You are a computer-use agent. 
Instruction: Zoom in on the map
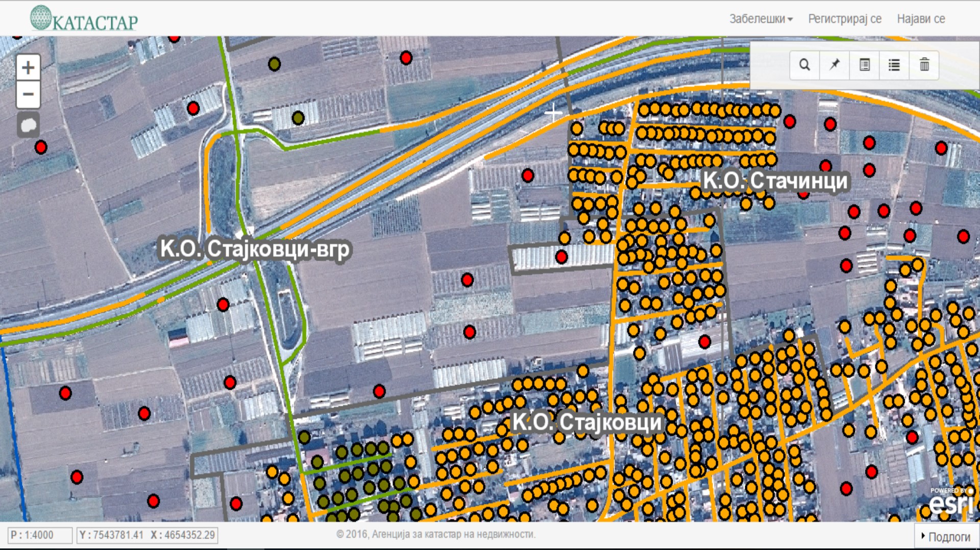pos(28,68)
